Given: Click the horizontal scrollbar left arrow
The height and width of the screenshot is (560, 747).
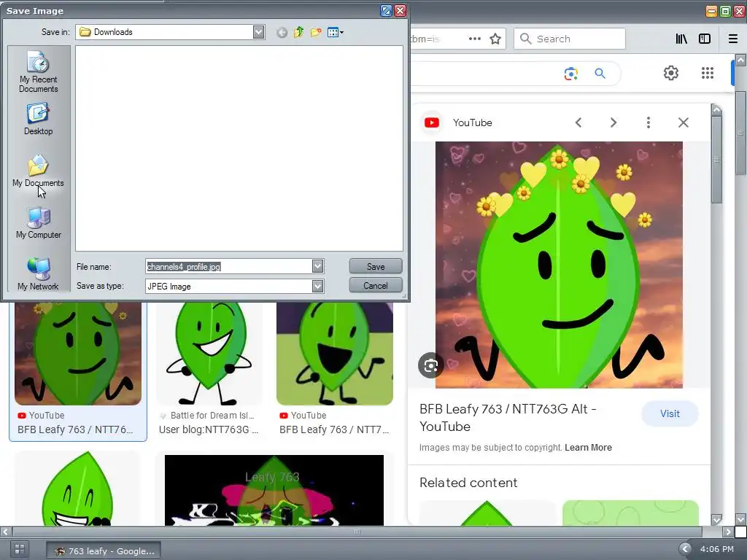Looking at the screenshot, I should 5,532.
